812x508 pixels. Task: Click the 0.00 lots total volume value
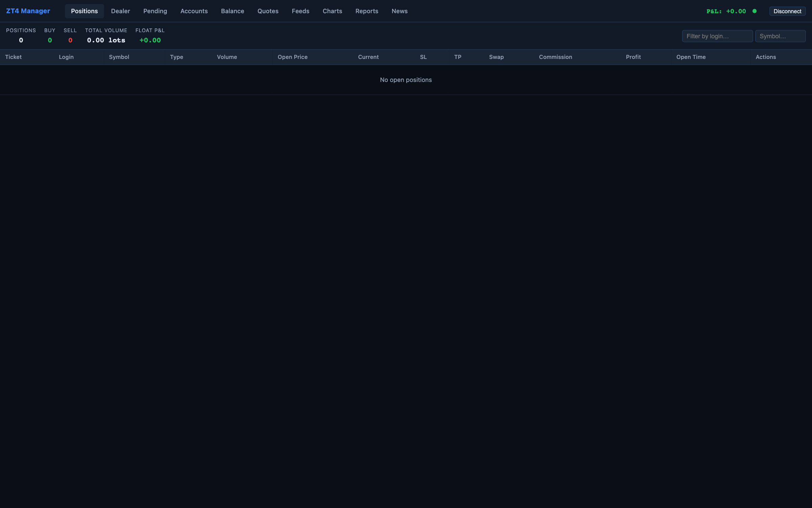pos(106,40)
